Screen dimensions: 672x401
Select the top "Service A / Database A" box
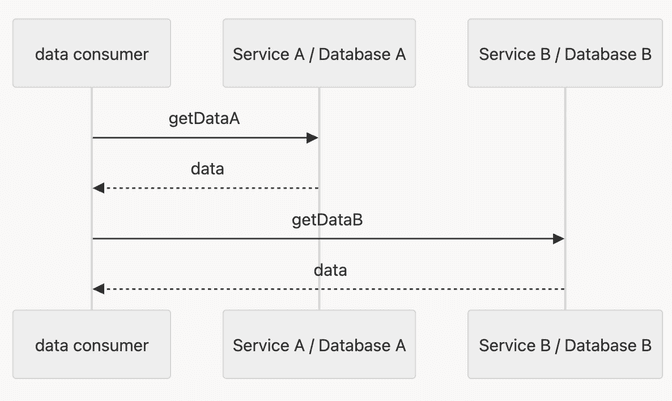pyautogui.click(x=319, y=53)
